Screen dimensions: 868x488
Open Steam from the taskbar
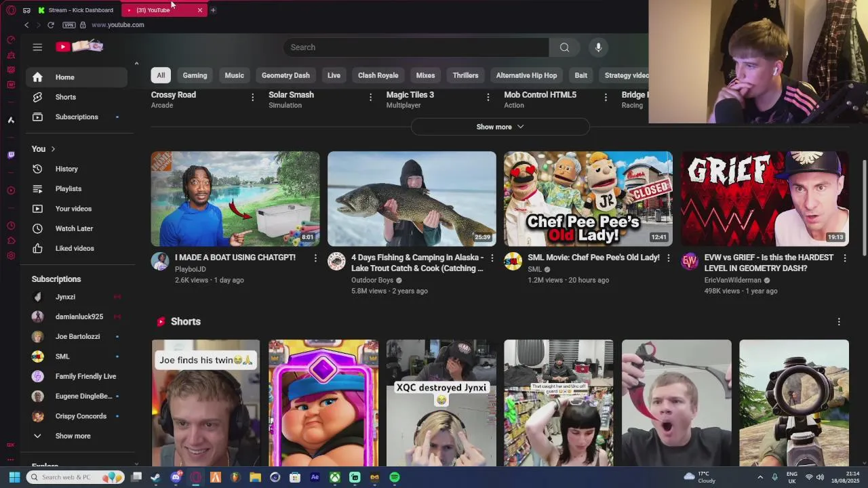pos(156,477)
